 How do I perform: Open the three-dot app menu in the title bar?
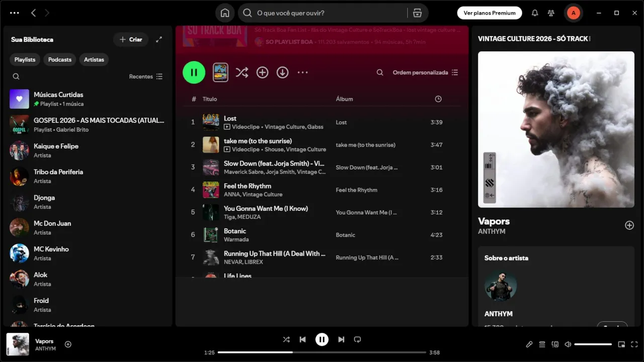pyautogui.click(x=15, y=13)
